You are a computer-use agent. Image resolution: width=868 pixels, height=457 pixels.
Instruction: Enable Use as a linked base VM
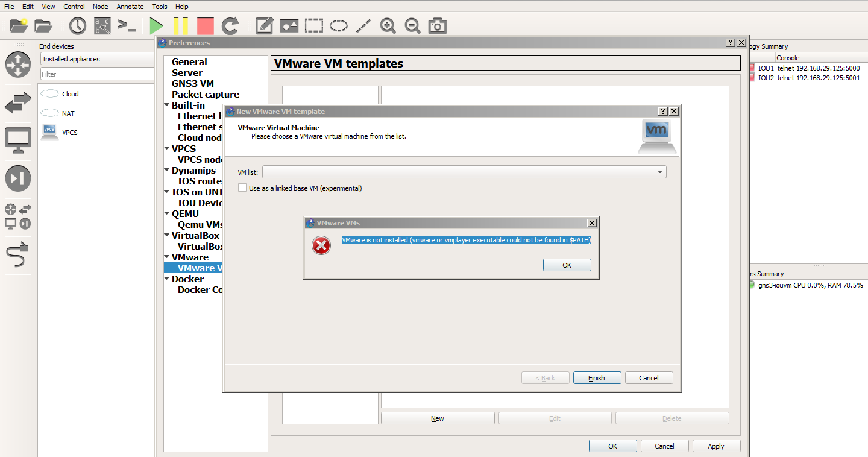tap(242, 188)
